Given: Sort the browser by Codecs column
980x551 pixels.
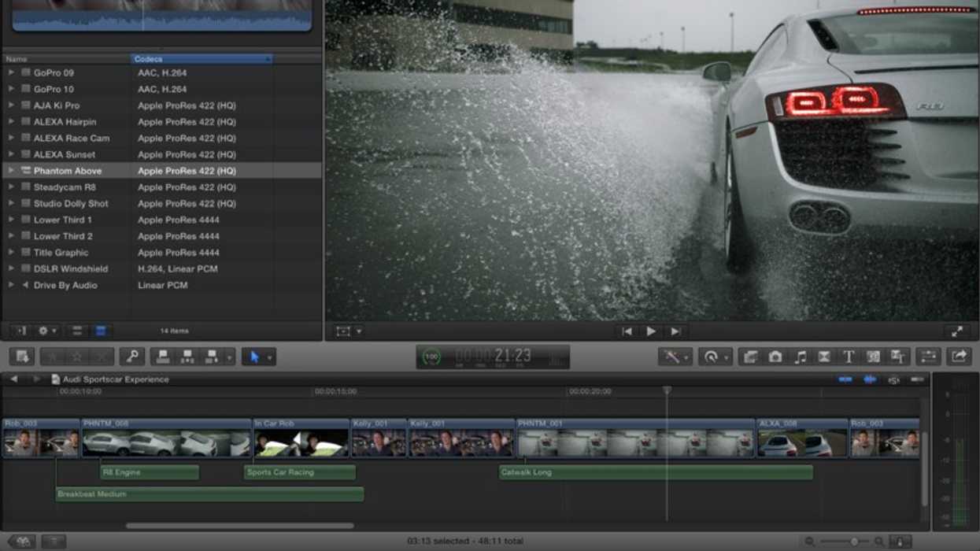Looking at the screenshot, I should [202, 59].
